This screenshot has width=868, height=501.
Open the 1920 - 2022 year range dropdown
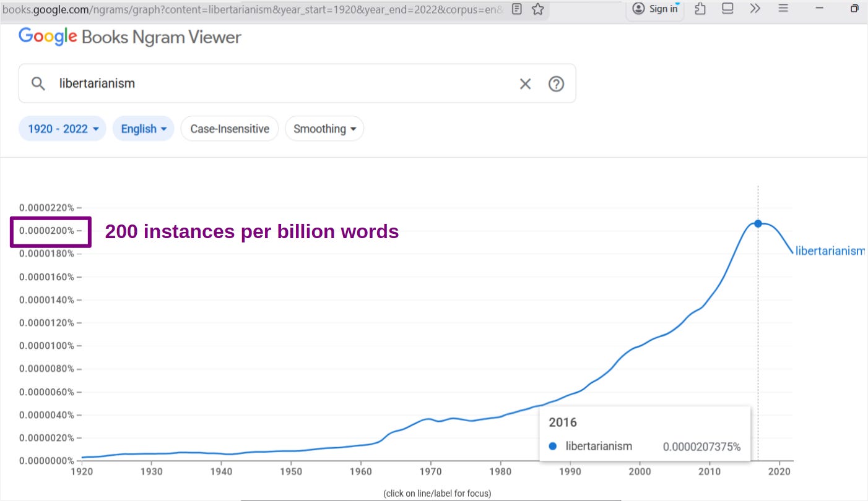pos(63,129)
